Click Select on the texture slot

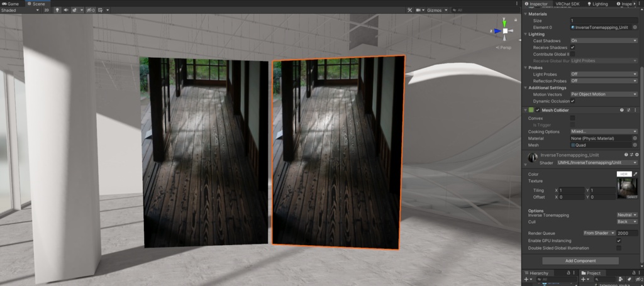(x=631, y=197)
